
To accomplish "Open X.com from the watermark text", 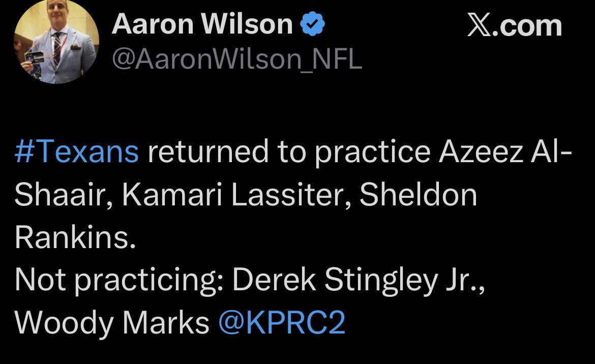I will point(514,24).
